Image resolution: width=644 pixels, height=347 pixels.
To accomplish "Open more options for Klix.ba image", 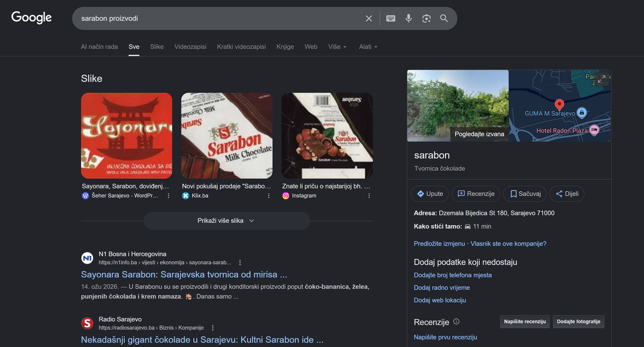I will pyautogui.click(x=269, y=196).
